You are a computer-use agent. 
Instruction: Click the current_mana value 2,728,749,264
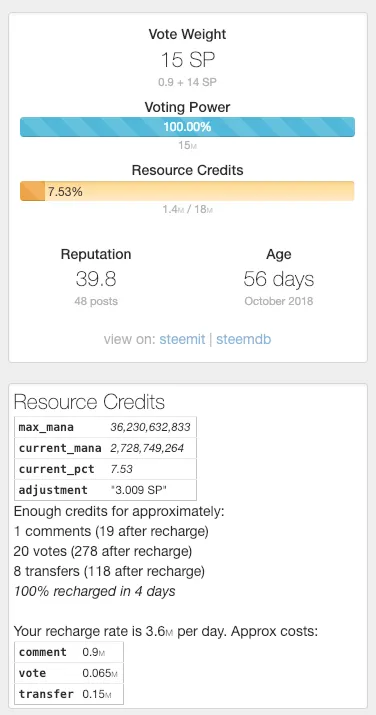tap(147, 448)
